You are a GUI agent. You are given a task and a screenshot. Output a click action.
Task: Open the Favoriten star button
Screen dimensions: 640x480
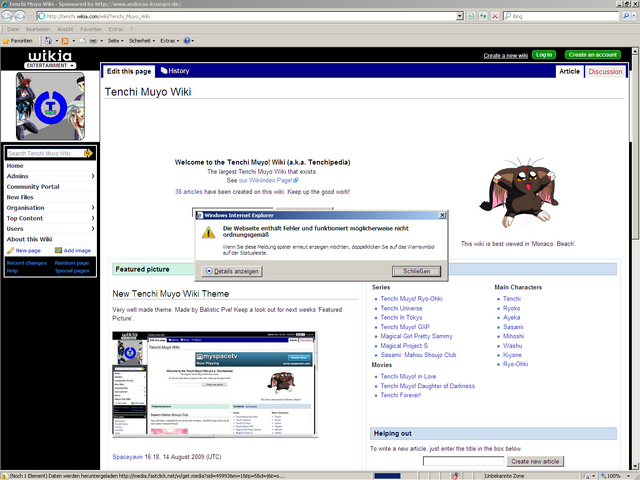(17, 41)
